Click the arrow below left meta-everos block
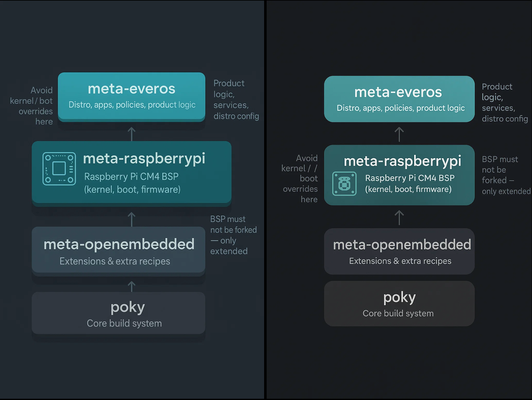Screen dimensions: 532x400 [x=132, y=134]
